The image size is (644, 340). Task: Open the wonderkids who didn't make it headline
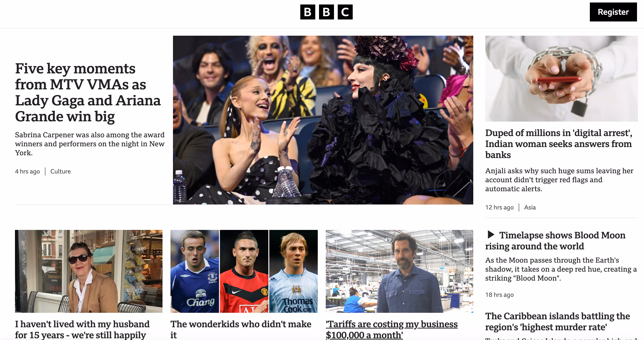coord(241,330)
